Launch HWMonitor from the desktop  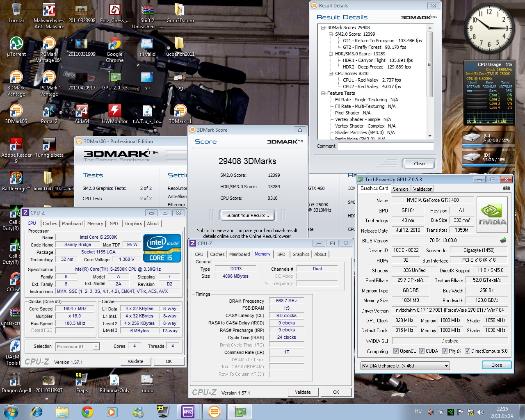tap(114, 114)
